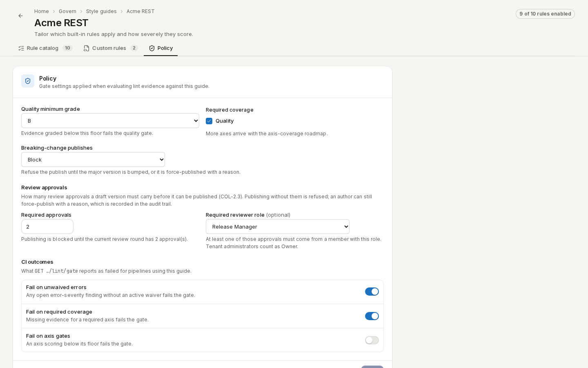The width and height of the screenshot is (588, 368).
Task: Toggle Fail on unwaived errors switch
Action: [x=372, y=292]
